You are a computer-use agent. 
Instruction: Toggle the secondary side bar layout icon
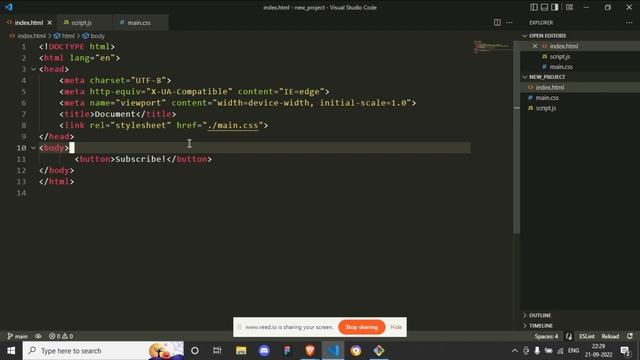click(x=555, y=7)
